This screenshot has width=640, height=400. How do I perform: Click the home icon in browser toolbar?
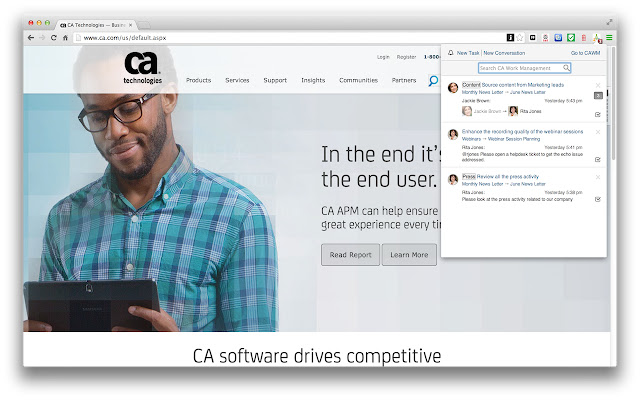click(x=65, y=38)
